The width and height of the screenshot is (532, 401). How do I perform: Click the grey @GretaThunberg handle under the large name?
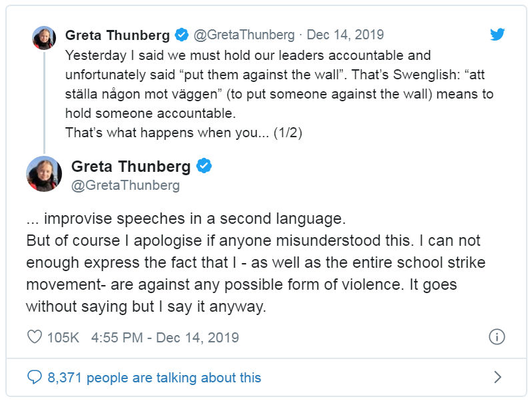click(x=125, y=185)
